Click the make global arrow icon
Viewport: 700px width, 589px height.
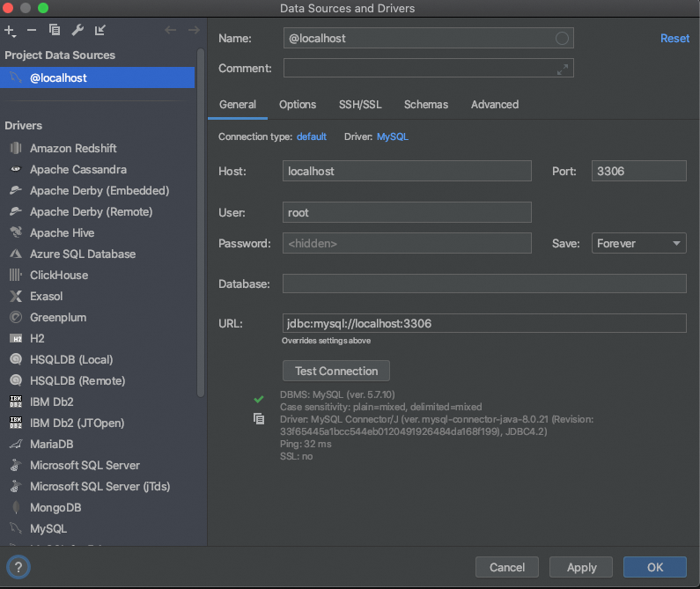[x=100, y=30]
